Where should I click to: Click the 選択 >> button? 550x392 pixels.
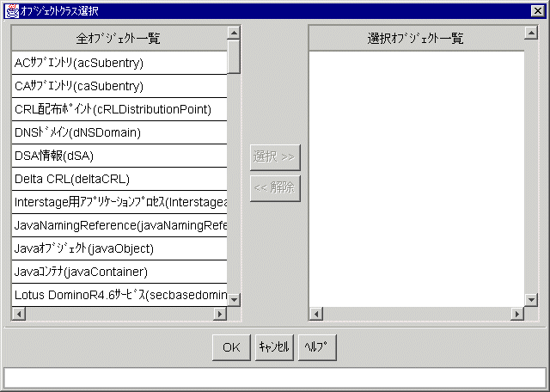point(275,157)
